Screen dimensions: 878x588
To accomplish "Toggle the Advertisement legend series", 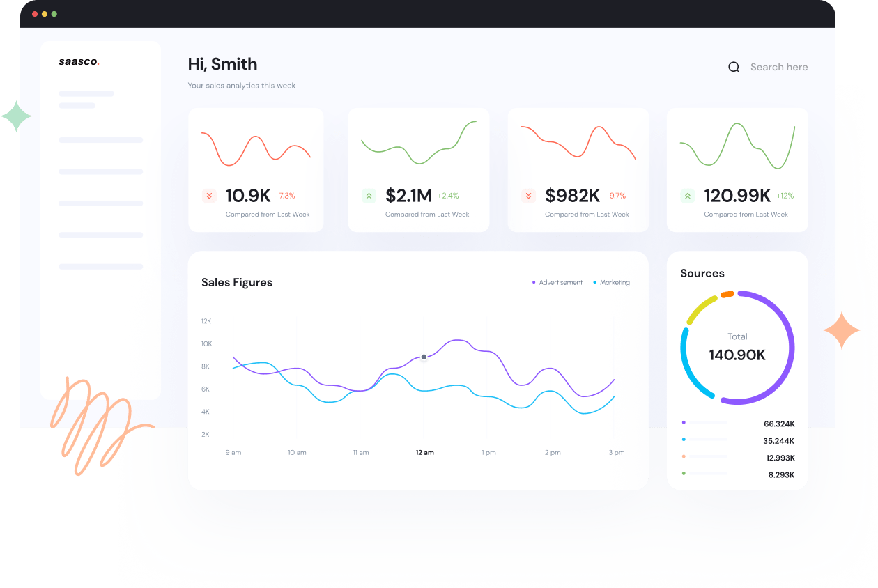I will pos(557,283).
